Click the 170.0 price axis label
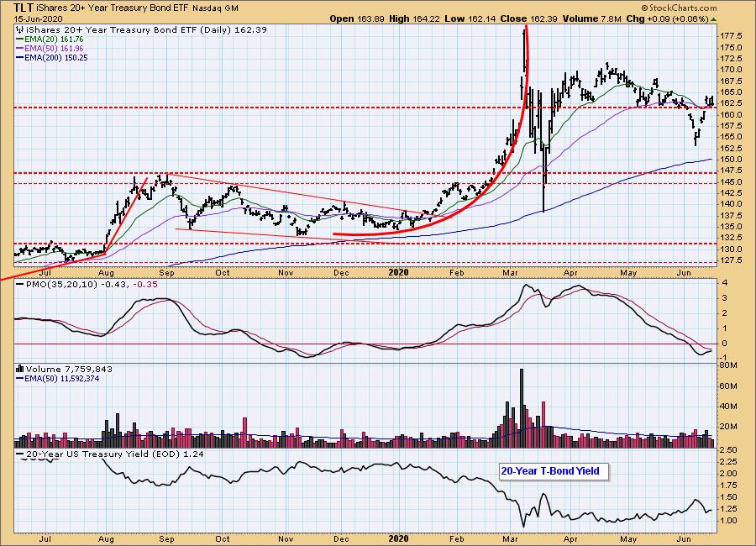756x546 pixels. [731, 70]
